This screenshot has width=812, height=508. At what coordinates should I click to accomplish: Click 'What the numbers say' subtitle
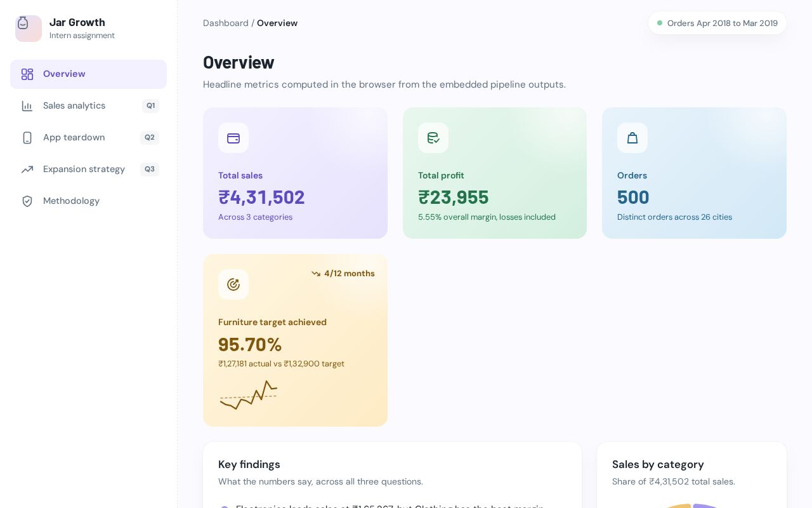point(320,482)
